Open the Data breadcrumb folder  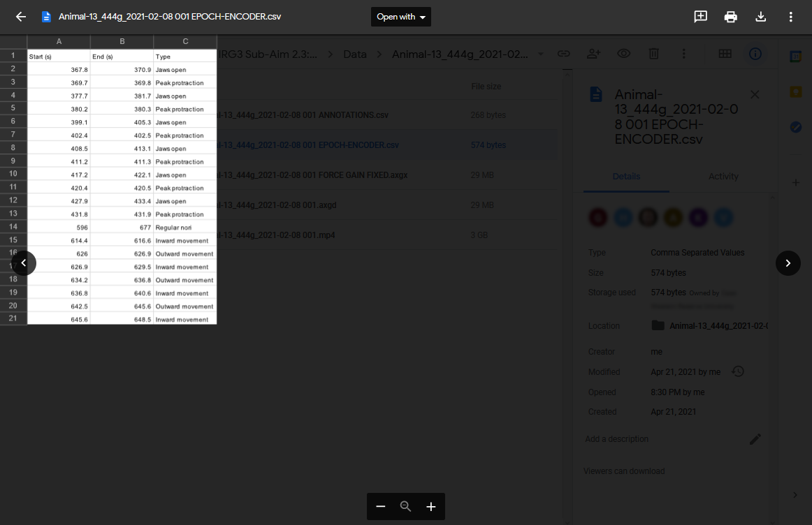click(x=355, y=54)
